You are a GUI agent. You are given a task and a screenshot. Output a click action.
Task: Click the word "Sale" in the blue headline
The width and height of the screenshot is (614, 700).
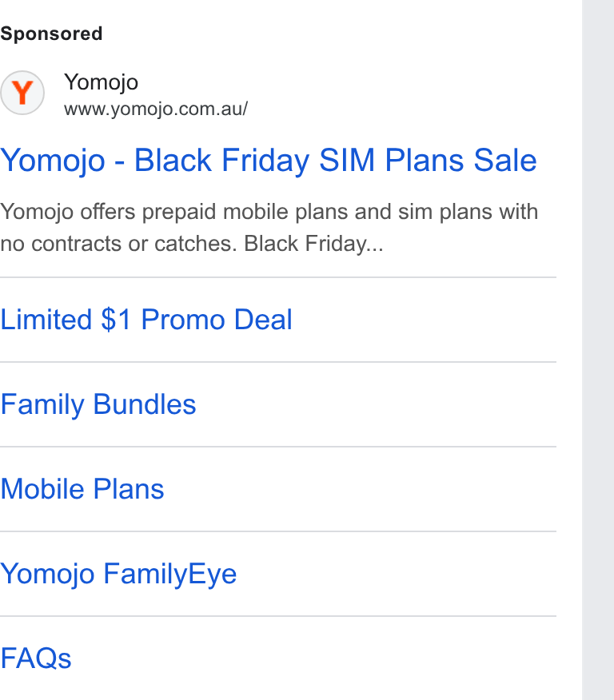pos(505,161)
